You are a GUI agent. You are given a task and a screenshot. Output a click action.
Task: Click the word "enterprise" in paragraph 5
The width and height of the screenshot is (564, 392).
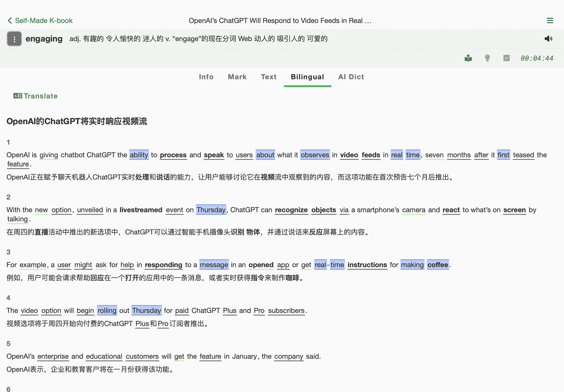53,357
